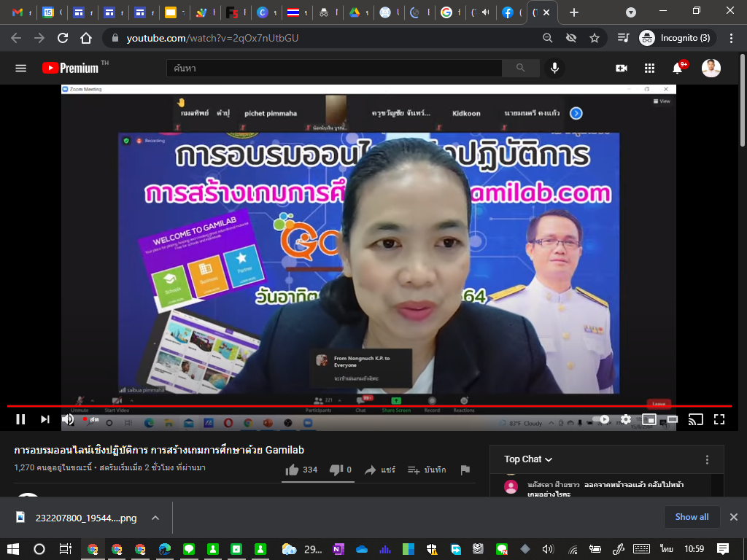The width and height of the screenshot is (747, 560).
Task: Open the notifications bell
Action: [x=678, y=68]
